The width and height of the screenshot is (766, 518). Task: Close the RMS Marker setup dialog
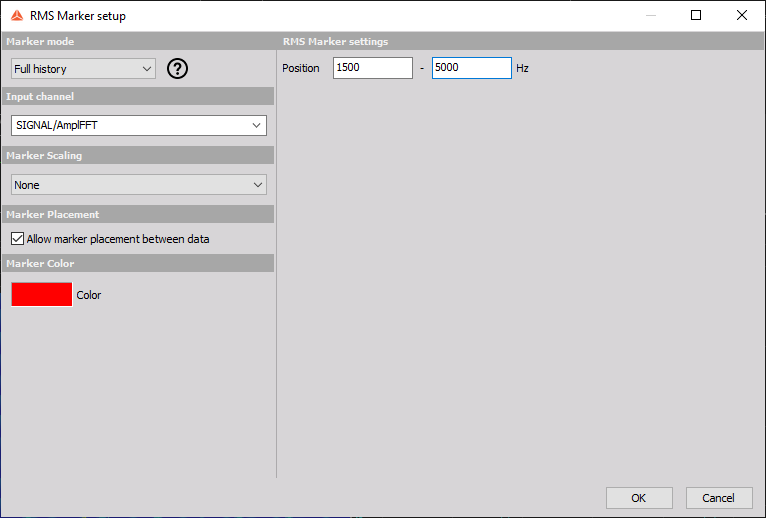pos(742,15)
